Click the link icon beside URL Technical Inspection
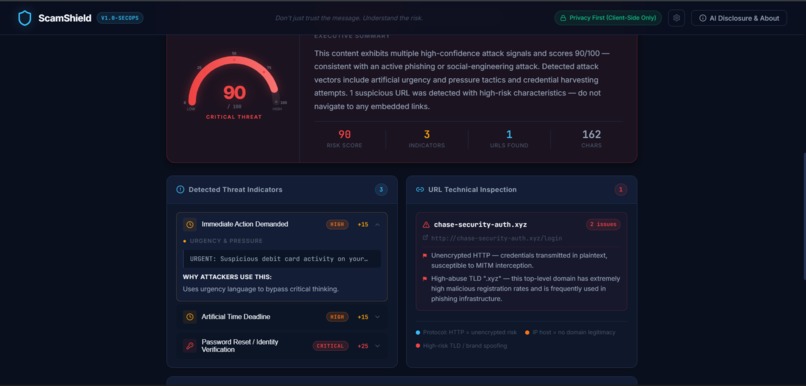The height and width of the screenshot is (386, 806). (x=419, y=190)
